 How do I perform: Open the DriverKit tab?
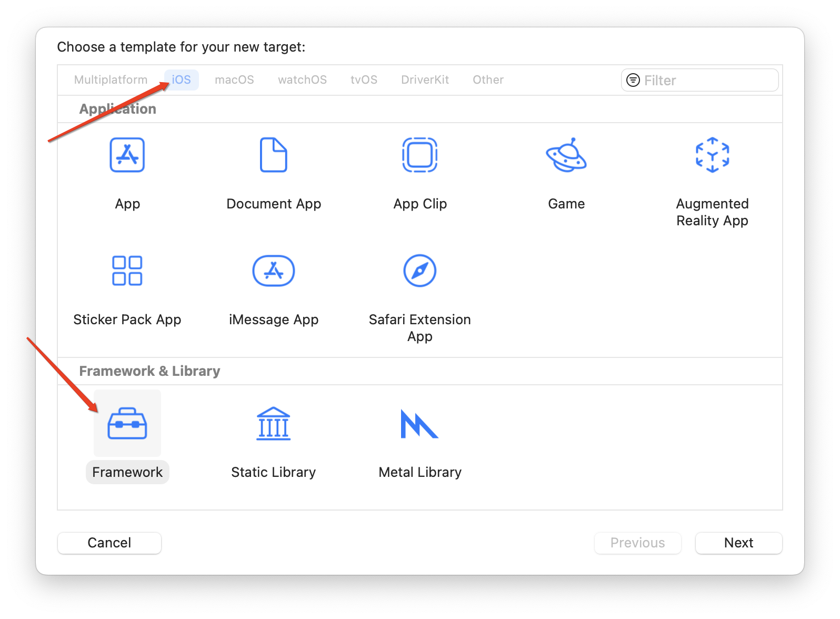pyautogui.click(x=425, y=80)
